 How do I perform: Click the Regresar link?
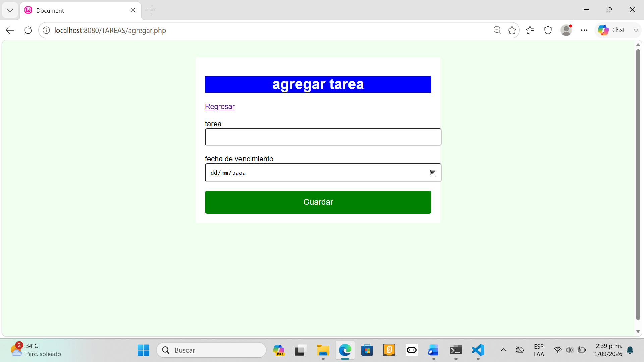coord(220,106)
